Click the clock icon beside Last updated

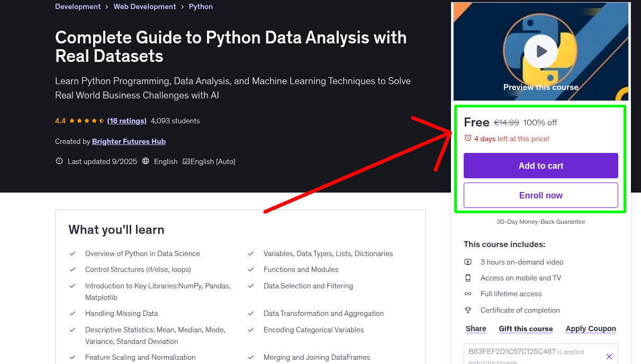click(59, 161)
